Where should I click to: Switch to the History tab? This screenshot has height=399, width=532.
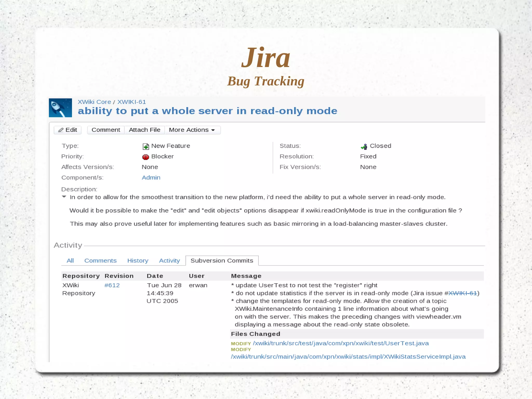[138, 260]
